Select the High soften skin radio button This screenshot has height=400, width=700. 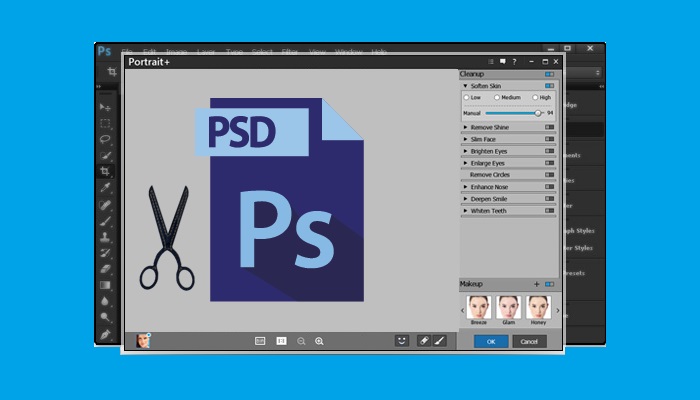535,97
